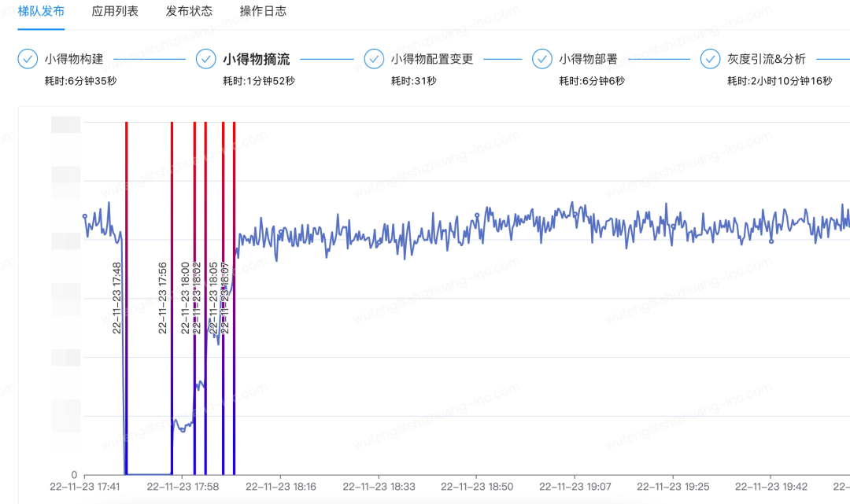This screenshot has width=850, height=504.
Task: Open the 灰度引流&分析 step title
Action: (x=767, y=59)
